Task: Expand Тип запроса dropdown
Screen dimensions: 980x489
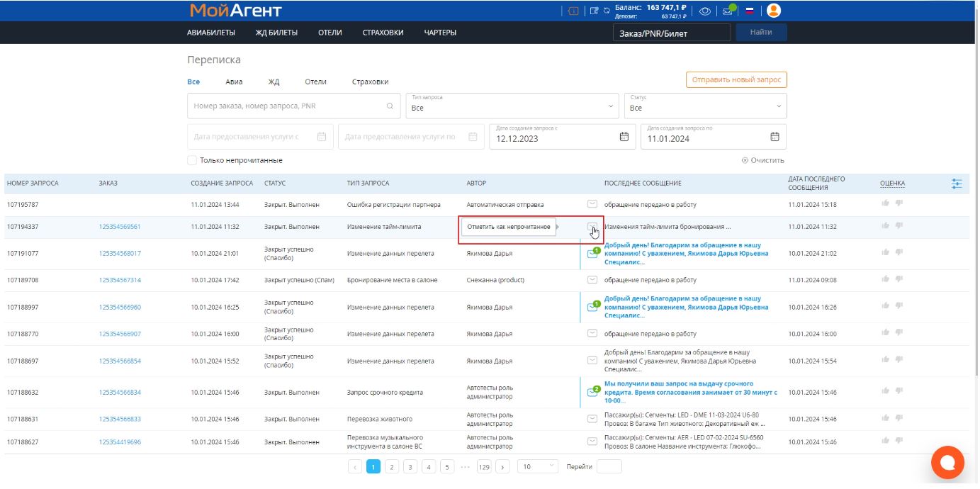Action: [512, 106]
